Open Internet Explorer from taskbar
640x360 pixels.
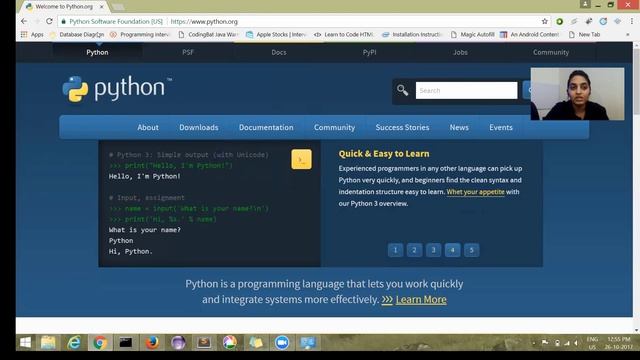pyautogui.click(x=74, y=342)
